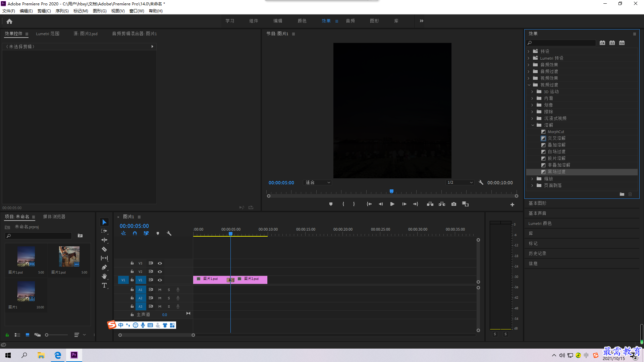
Task: Select the Hand tool
Action: pos(104,276)
